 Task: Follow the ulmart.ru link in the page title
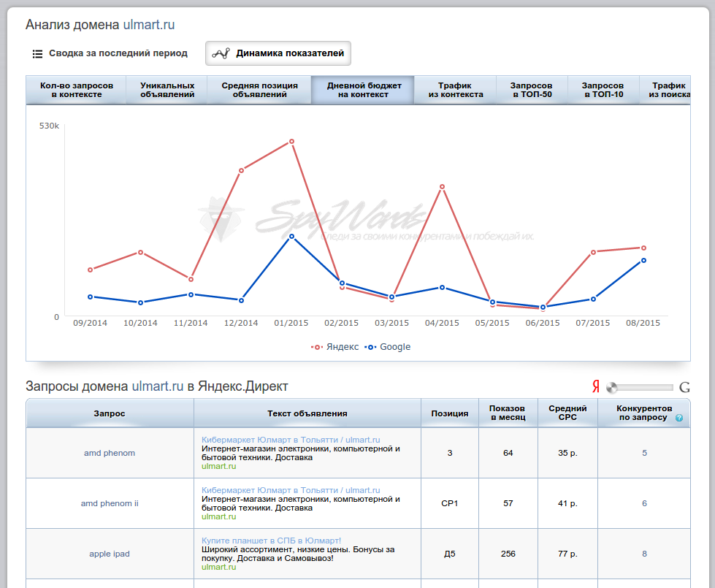[x=149, y=25]
